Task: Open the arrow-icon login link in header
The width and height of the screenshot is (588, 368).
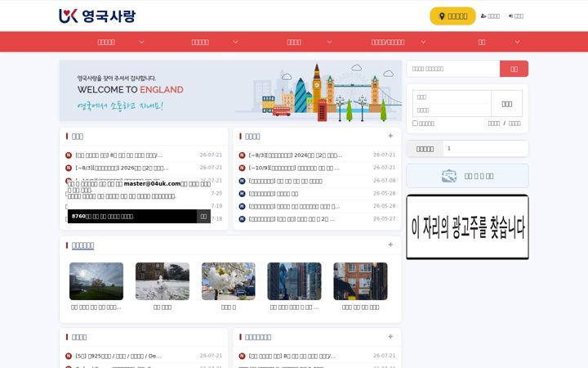Action: tap(516, 16)
